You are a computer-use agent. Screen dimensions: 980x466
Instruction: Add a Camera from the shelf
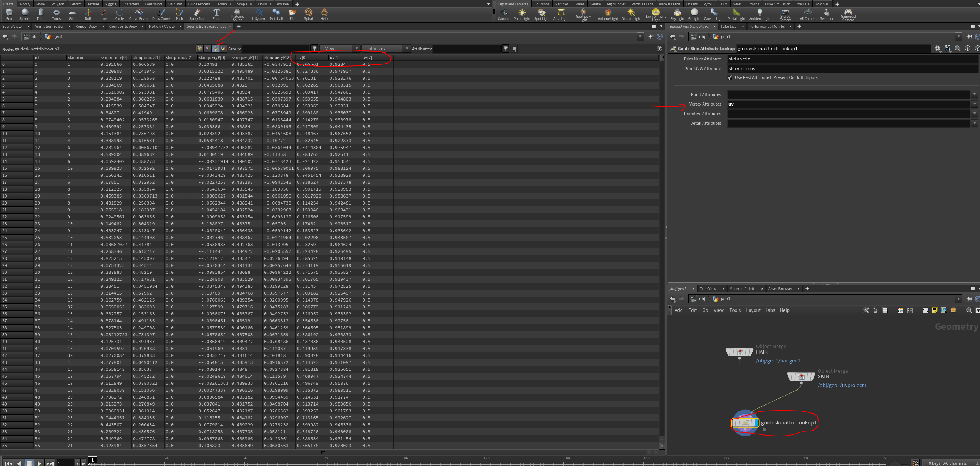point(504,15)
